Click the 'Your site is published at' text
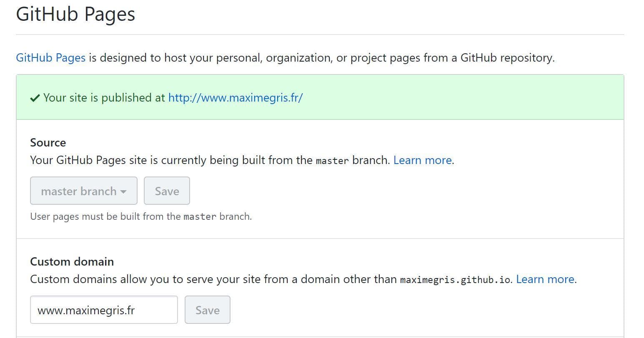This screenshot has height=338, width=644. pyautogui.click(x=104, y=97)
